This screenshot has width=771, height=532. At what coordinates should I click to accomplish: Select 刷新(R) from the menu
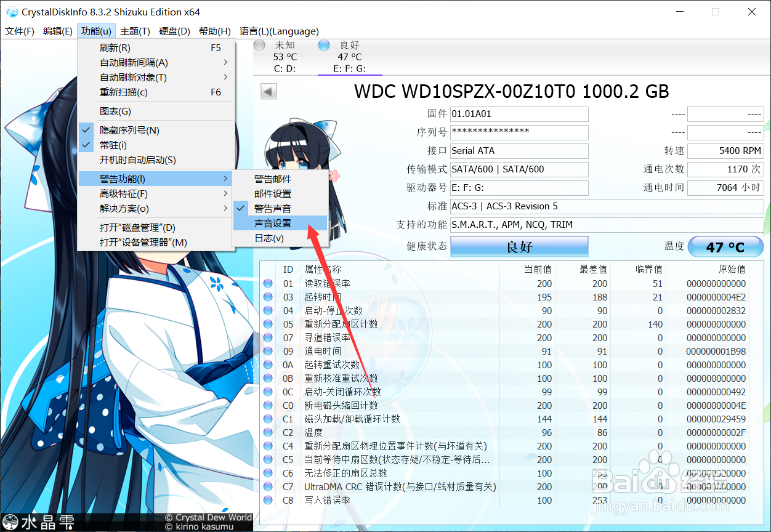pyautogui.click(x=156, y=48)
